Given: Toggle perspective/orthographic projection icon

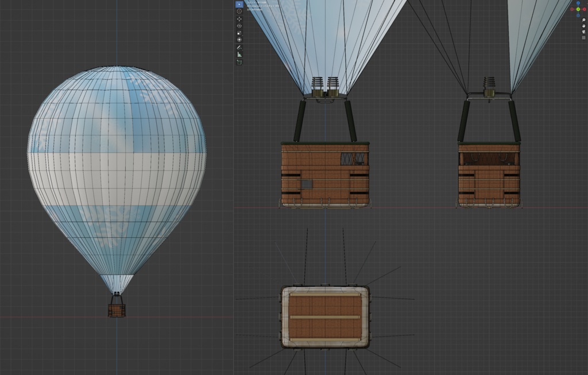Looking at the screenshot, I should pos(583,37).
